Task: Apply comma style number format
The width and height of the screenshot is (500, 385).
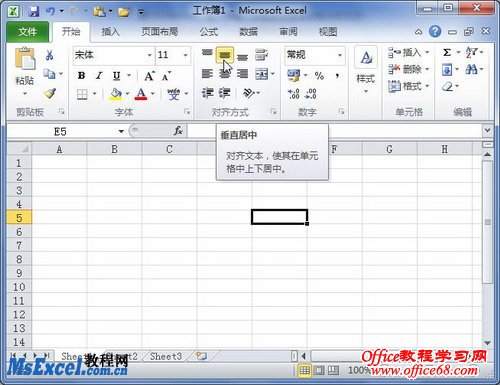Action: pyautogui.click(x=338, y=76)
